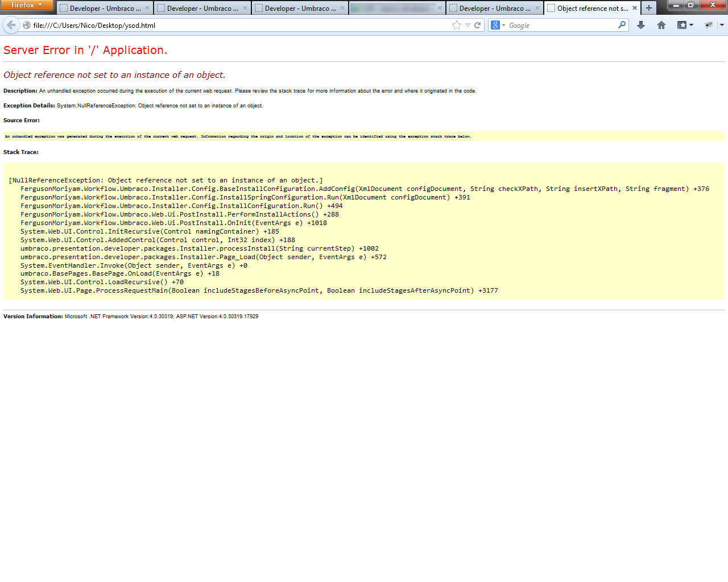728x582 pixels.
Task: Click the 'Exception Details:' label
Action: [29, 106]
